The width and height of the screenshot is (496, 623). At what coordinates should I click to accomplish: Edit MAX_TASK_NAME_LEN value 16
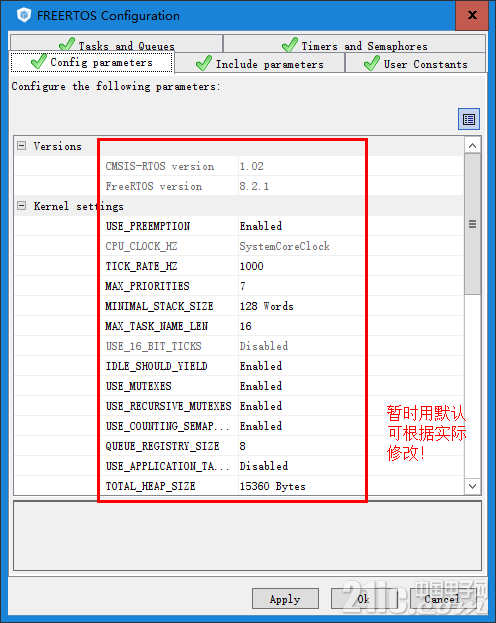pos(246,326)
